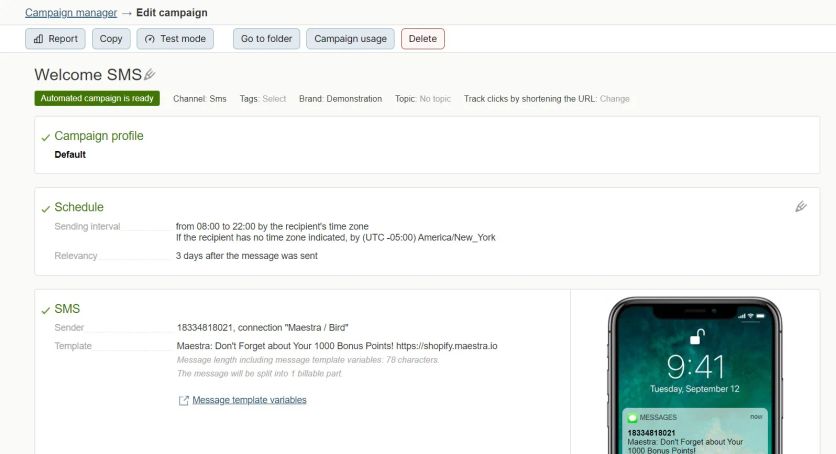836x454 pixels.
Task: Open the Campaign profile section heading
Action: (x=99, y=136)
